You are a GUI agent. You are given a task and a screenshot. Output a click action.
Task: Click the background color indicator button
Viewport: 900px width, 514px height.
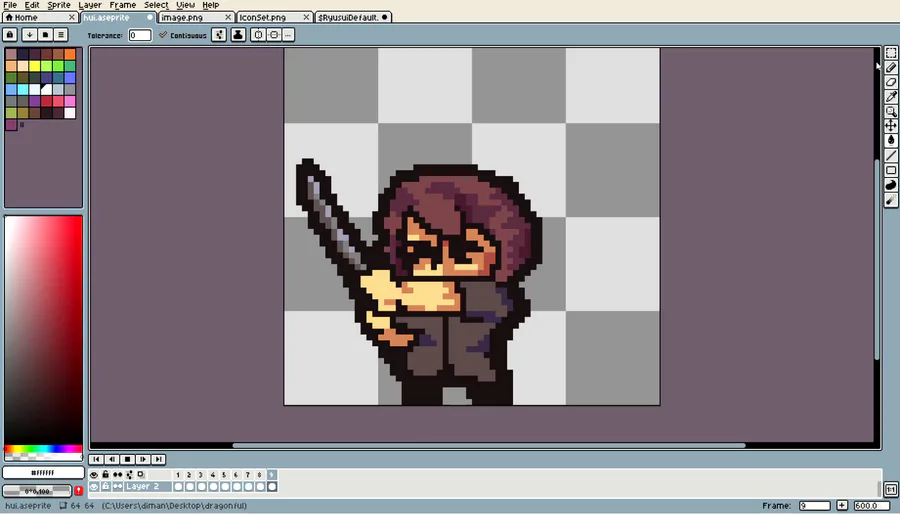click(37, 491)
